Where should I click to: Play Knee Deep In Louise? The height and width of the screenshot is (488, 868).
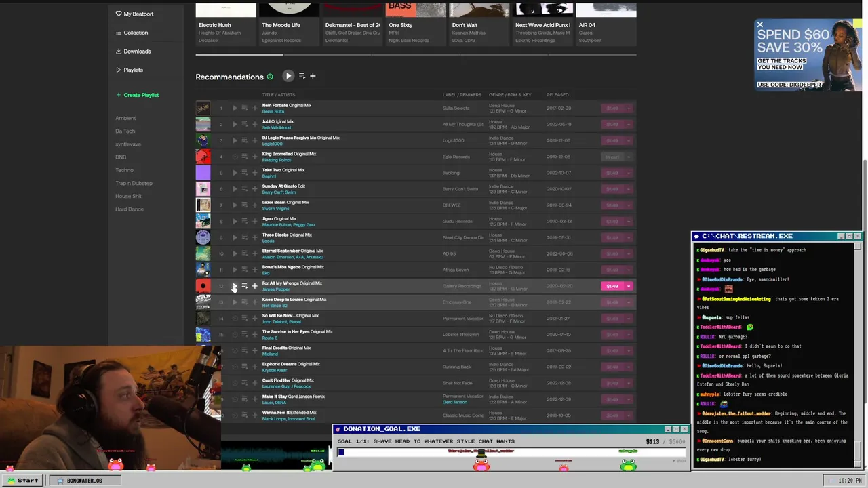pyautogui.click(x=235, y=302)
